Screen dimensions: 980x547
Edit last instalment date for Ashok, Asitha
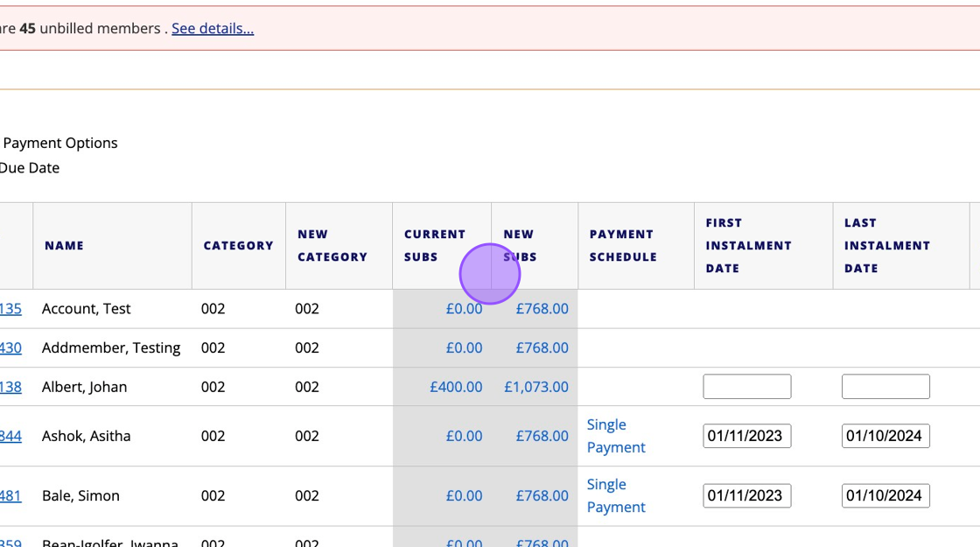(885, 436)
